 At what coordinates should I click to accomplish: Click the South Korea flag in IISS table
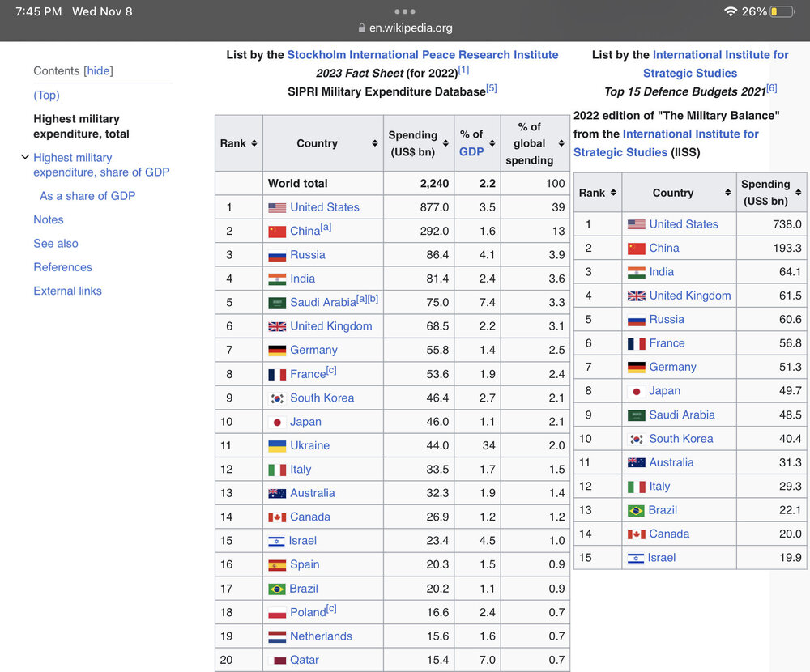point(636,439)
